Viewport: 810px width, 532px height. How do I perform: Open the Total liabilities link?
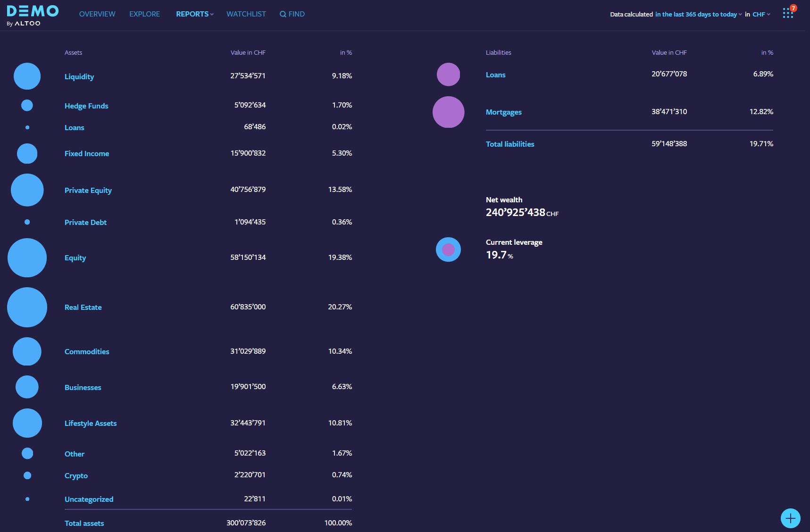point(510,144)
